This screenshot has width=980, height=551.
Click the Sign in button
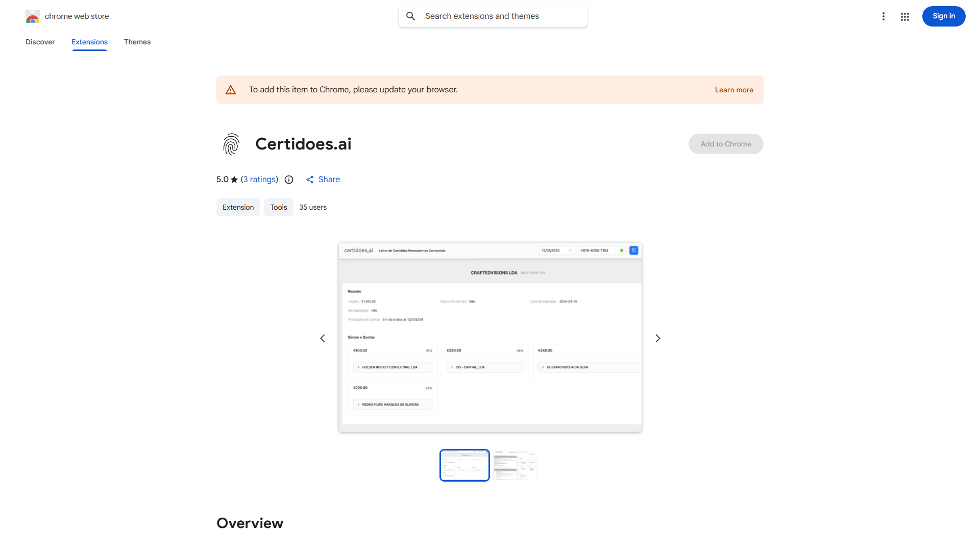pyautogui.click(x=943, y=16)
